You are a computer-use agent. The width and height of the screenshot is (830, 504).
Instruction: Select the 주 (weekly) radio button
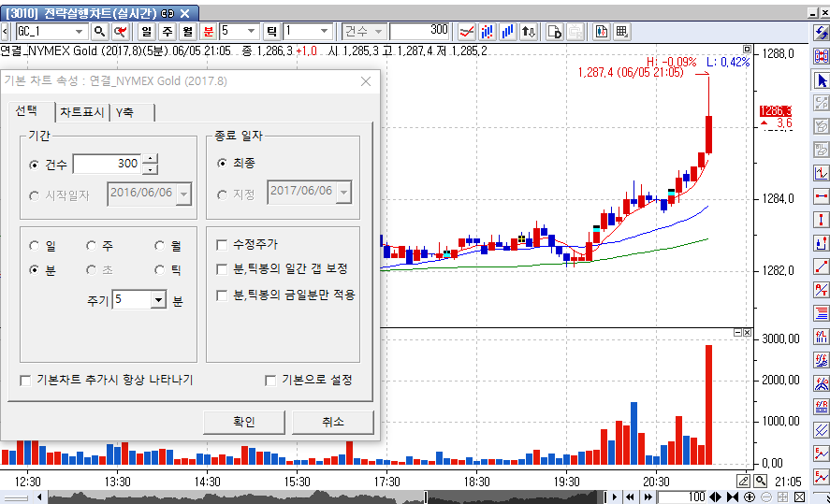[x=92, y=246]
